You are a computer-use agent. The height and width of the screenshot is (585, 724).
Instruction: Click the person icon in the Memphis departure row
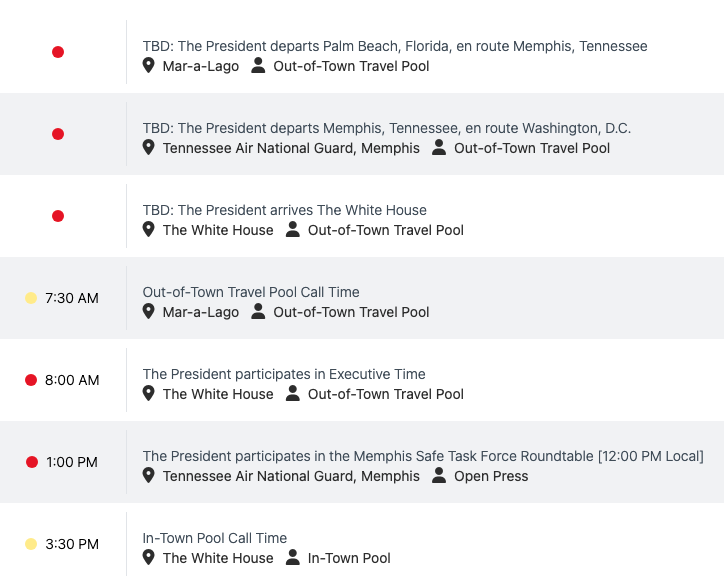click(x=439, y=148)
